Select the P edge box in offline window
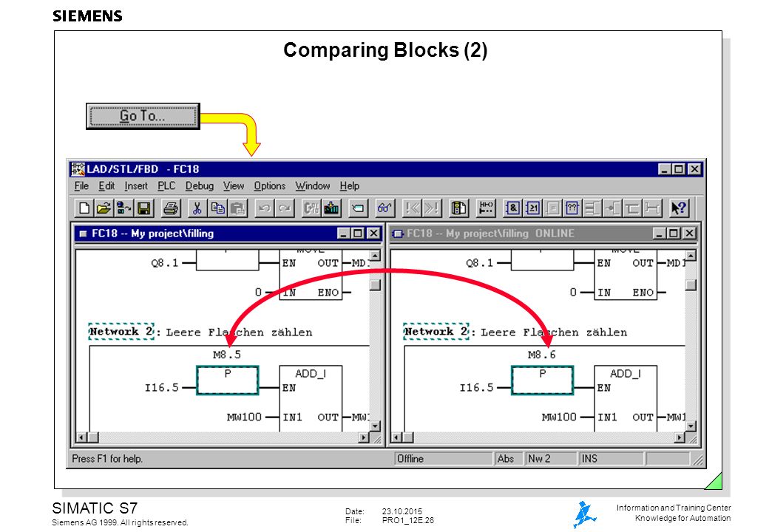769x532 pixels. (x=228, y=380)
